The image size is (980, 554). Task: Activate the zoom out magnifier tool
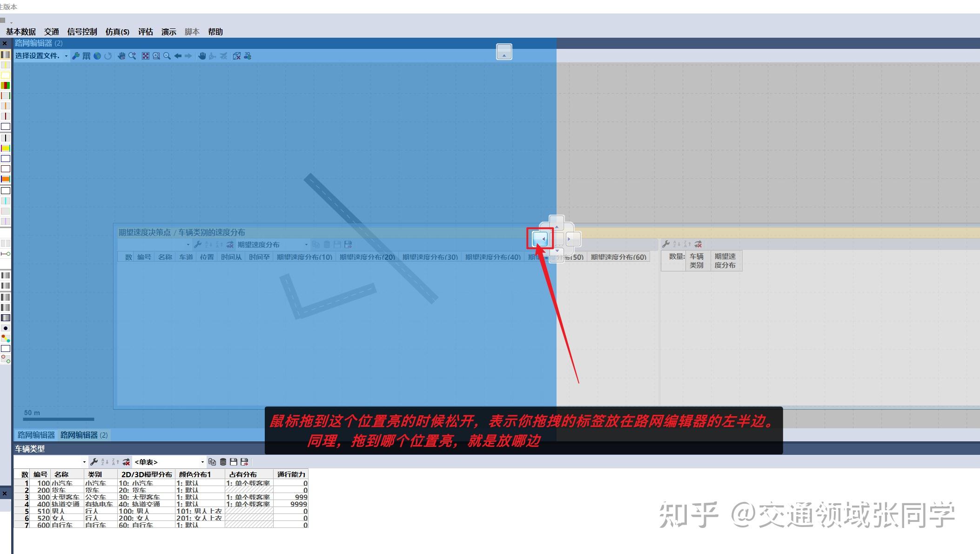(x=167, y=55)
